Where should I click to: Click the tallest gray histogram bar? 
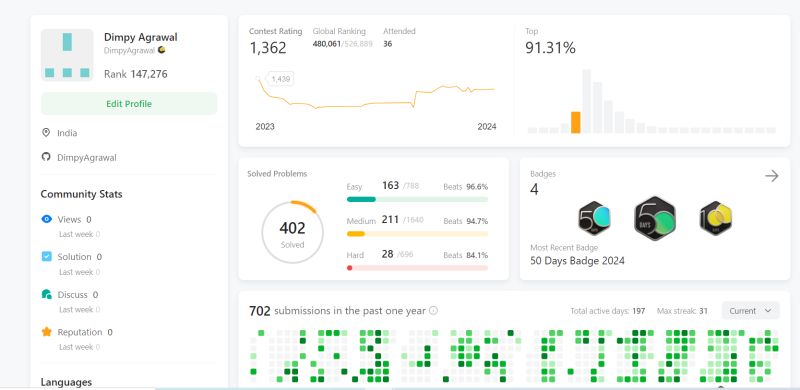[587, 101]
